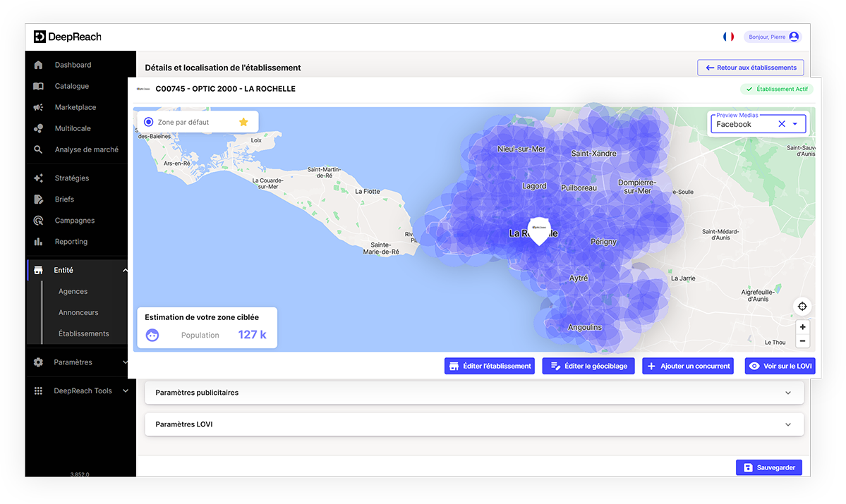Open Briefs menu item
846x504 pixels.
(64, 199)
